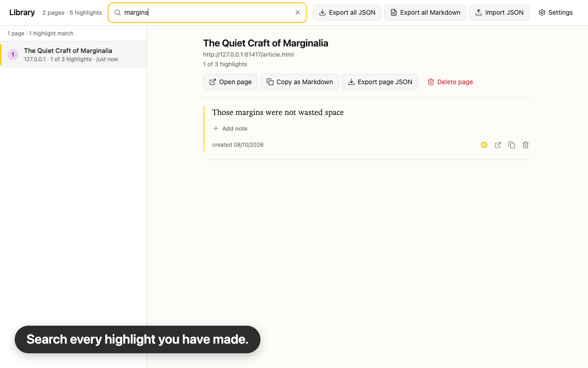588x368 pixels.
Task: Click the page title in the detail pane
Action: point(266,43)
